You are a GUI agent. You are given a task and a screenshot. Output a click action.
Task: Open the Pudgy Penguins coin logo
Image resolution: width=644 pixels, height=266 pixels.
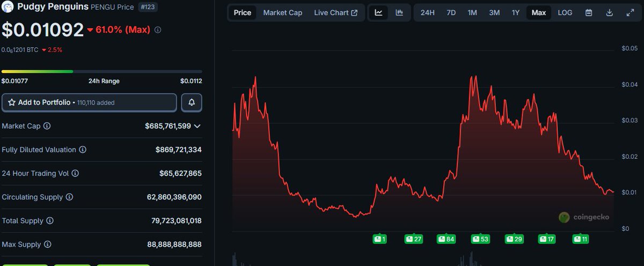tap(8, 8)
